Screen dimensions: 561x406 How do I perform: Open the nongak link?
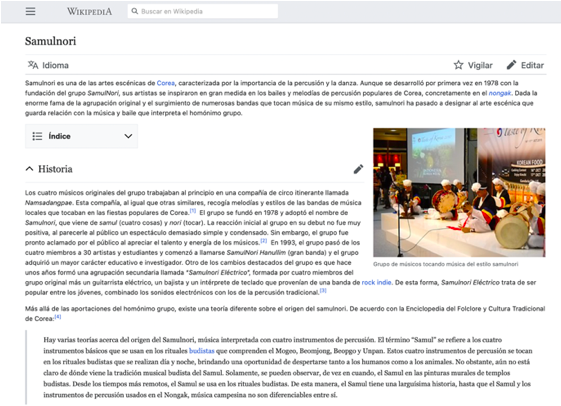point(500,93)
